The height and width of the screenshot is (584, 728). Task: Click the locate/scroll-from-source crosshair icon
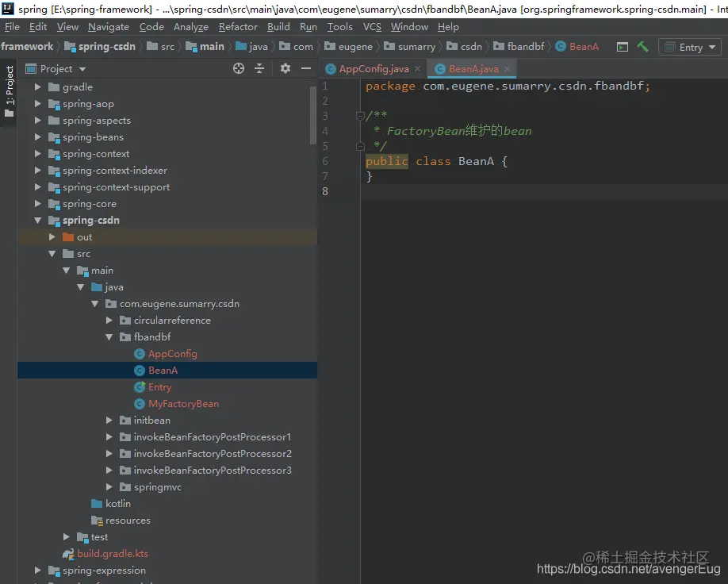[x=239, y=69]
